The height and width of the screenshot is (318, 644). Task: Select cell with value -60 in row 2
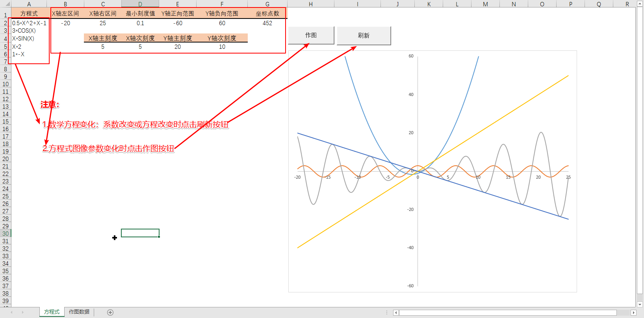tap(178, 23)
